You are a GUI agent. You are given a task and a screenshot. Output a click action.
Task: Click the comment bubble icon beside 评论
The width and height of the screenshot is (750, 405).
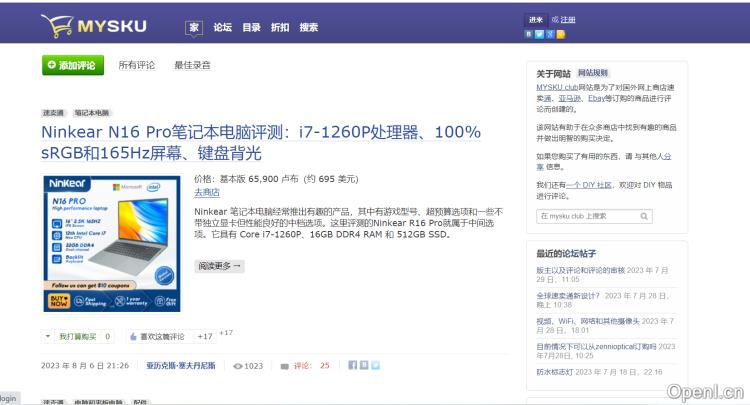tap(285, 366)
